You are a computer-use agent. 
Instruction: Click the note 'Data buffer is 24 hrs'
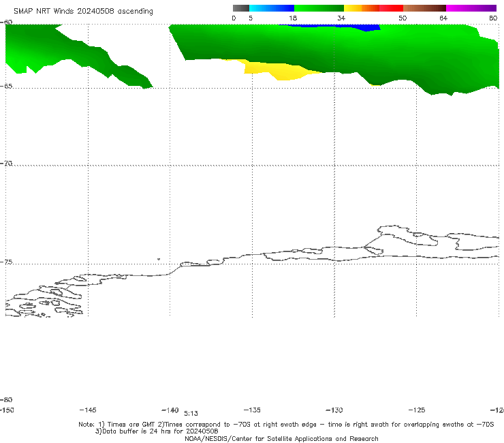click(157, 431)
